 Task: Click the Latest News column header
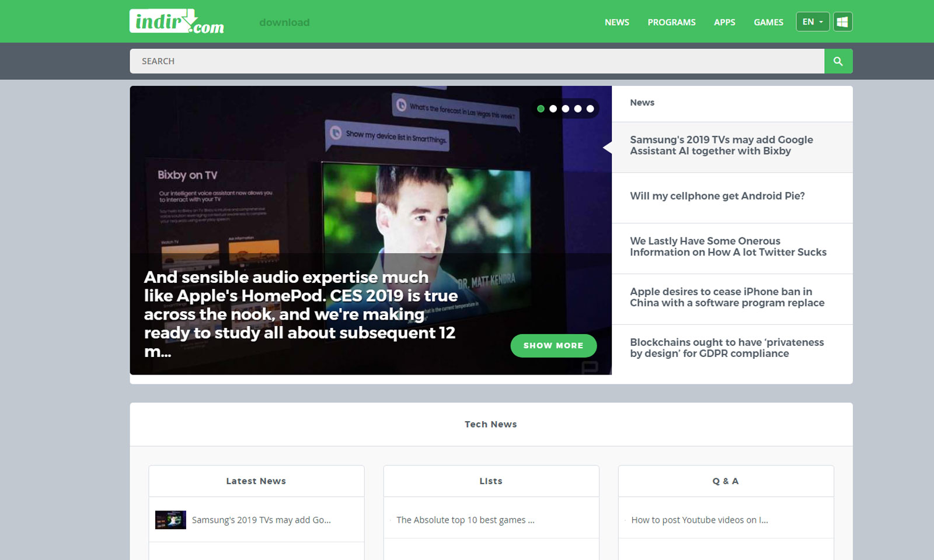click(256, 481)
